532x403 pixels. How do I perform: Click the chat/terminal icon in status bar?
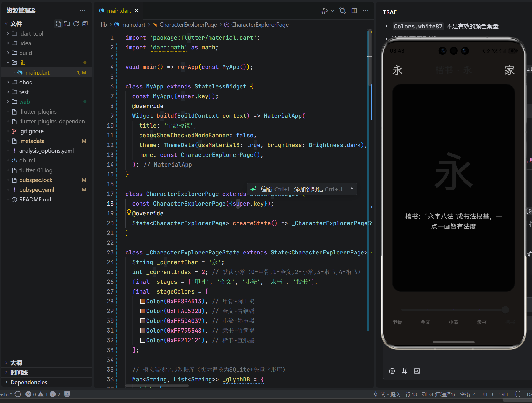(67, 394)
